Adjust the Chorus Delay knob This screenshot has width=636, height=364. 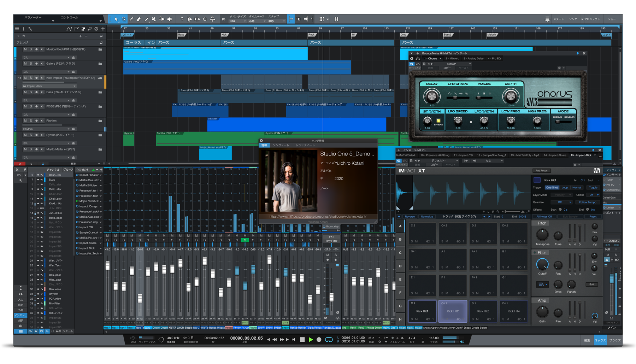431,96
